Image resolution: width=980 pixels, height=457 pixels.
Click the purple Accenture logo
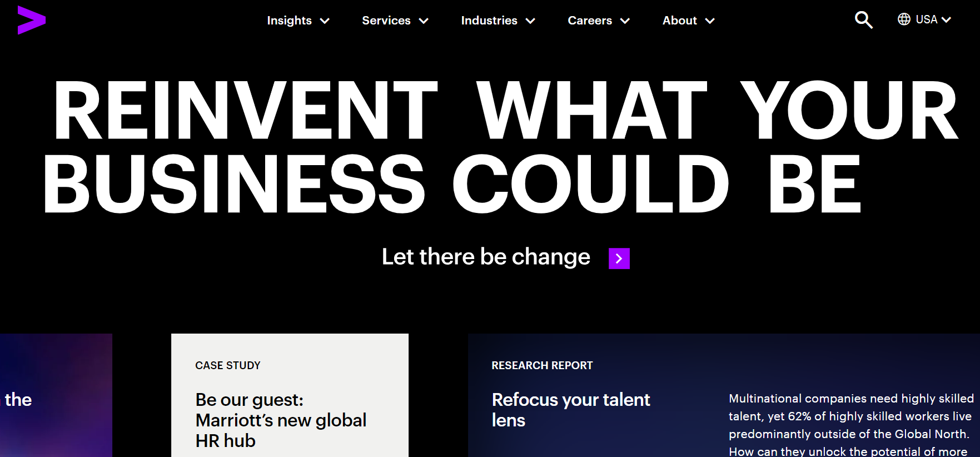click(x=31, y=20)
